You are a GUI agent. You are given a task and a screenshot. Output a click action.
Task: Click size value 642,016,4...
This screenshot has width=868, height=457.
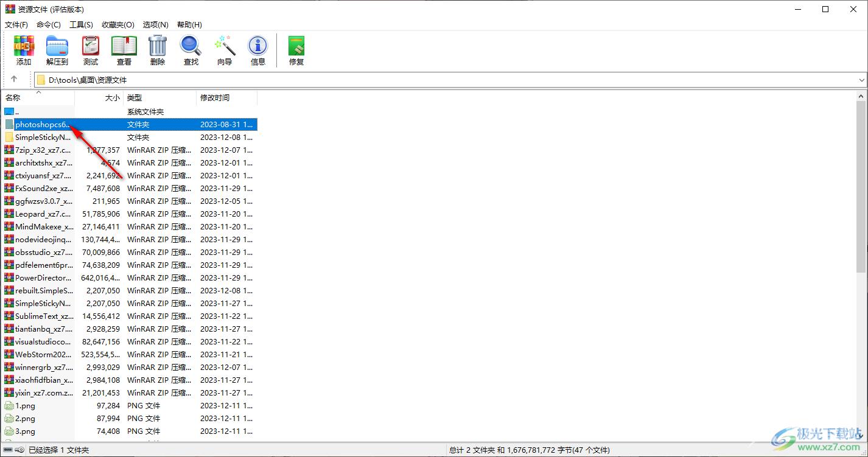pyautogui.click(x=100, y=277)
